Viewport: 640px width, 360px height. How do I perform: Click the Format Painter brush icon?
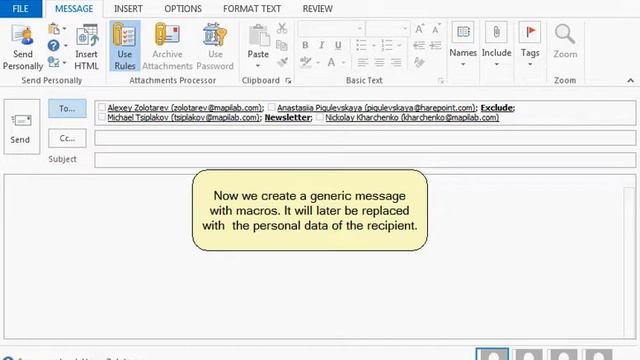pos(282,62)
